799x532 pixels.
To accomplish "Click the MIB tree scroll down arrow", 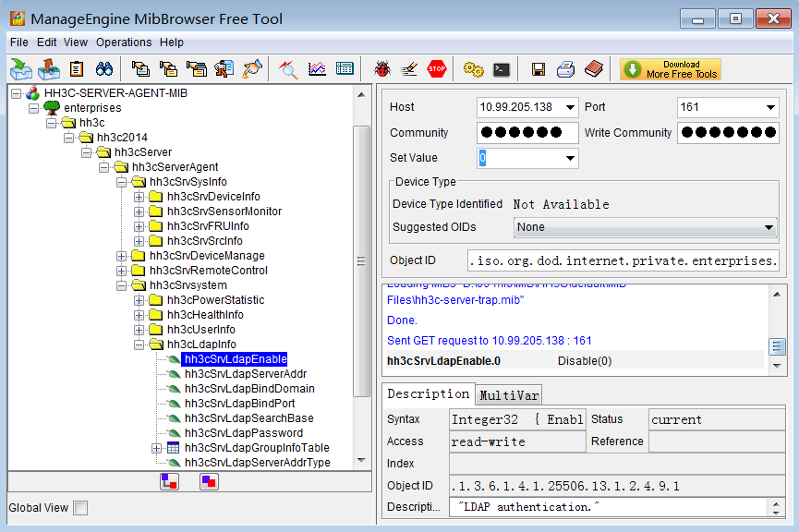I will point(361,460).
